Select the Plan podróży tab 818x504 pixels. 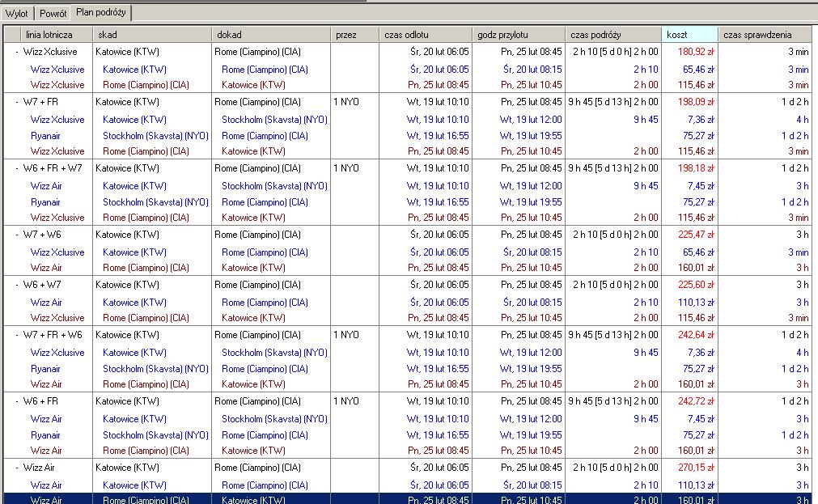100,12
